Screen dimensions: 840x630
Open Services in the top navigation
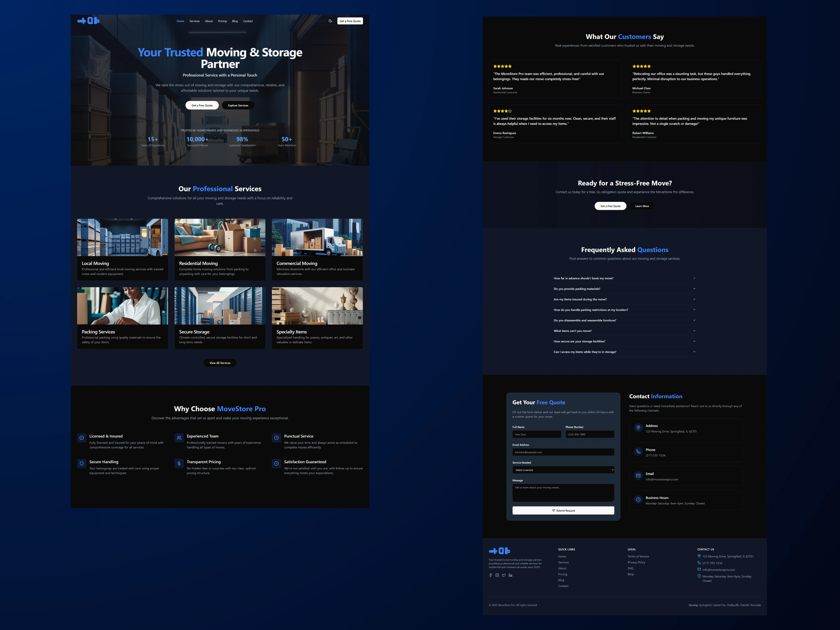194,21
